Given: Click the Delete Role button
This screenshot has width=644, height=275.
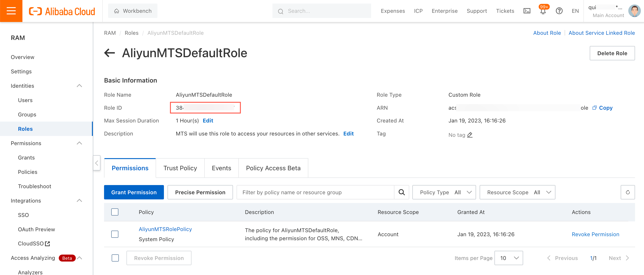Looking at the screenshot, I should (x=612, y=53).
